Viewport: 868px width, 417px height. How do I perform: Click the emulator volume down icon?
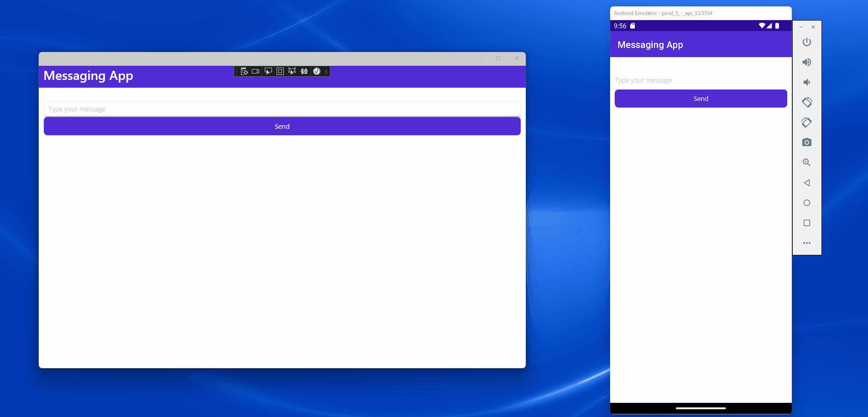(806, 82)
